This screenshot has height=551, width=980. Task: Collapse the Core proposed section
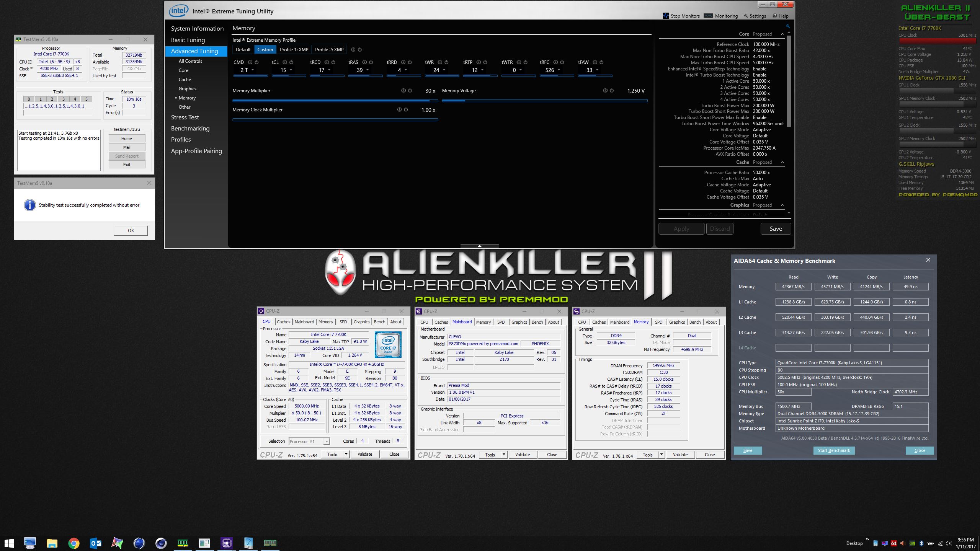click(782, 34)
